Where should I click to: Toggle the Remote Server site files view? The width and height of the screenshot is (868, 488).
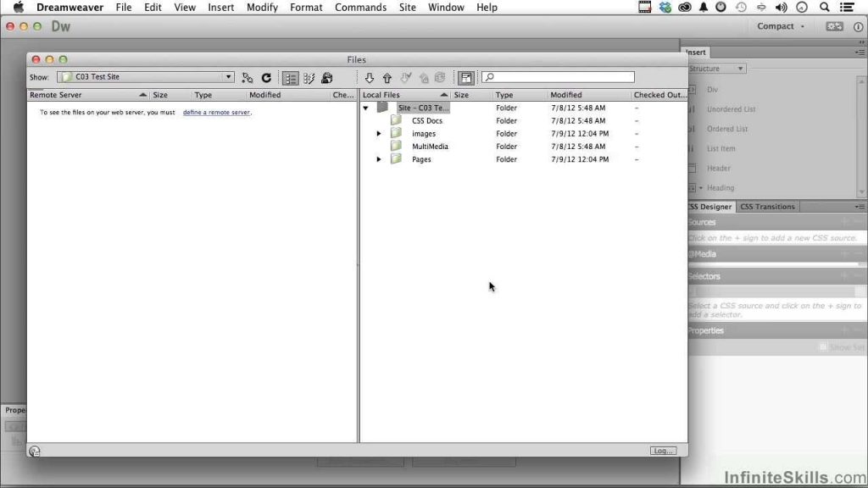coord(291,78)
